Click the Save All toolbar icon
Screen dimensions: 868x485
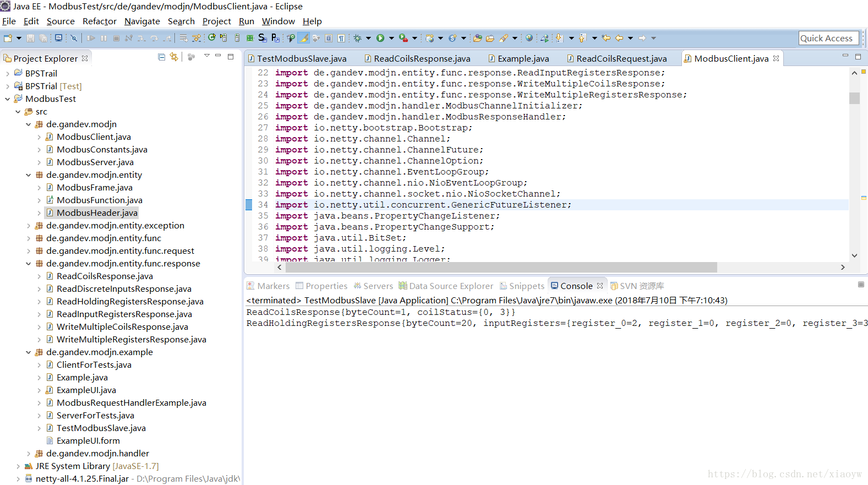click(x=43, y=38)
